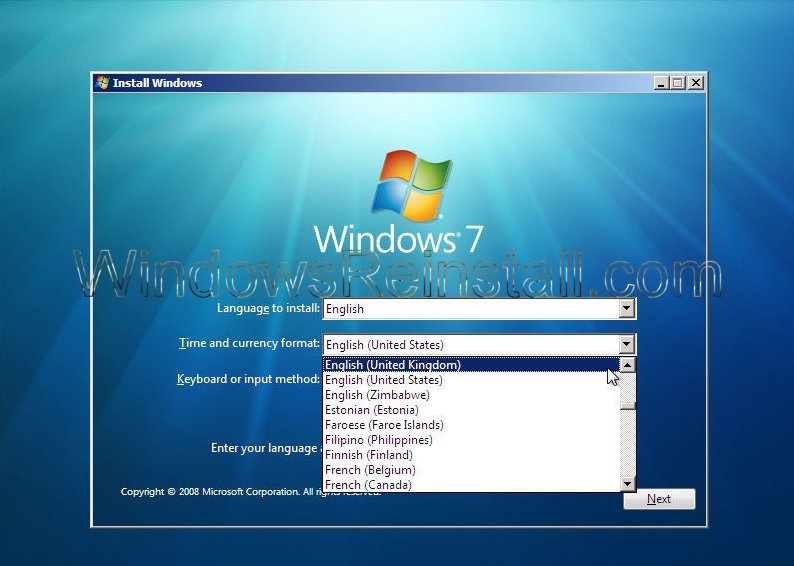794x566 pixels.
Task: Select Finnish (Finland) list item
Action: coord(368,455)
